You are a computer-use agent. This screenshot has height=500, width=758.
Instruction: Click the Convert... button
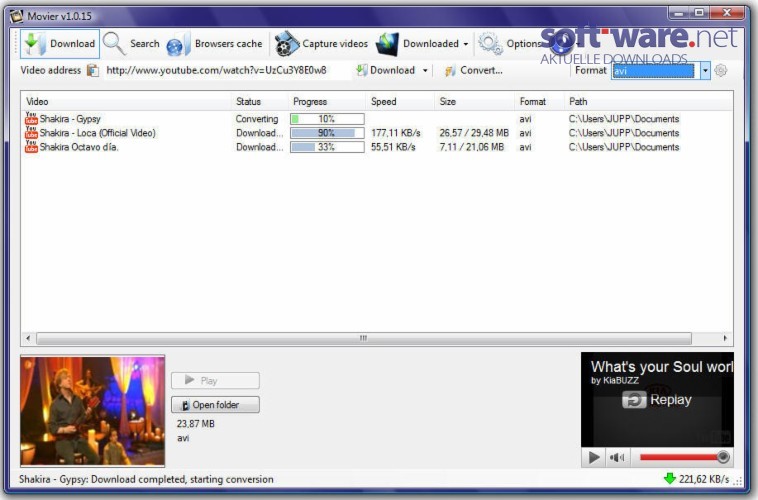pos(474,71)
